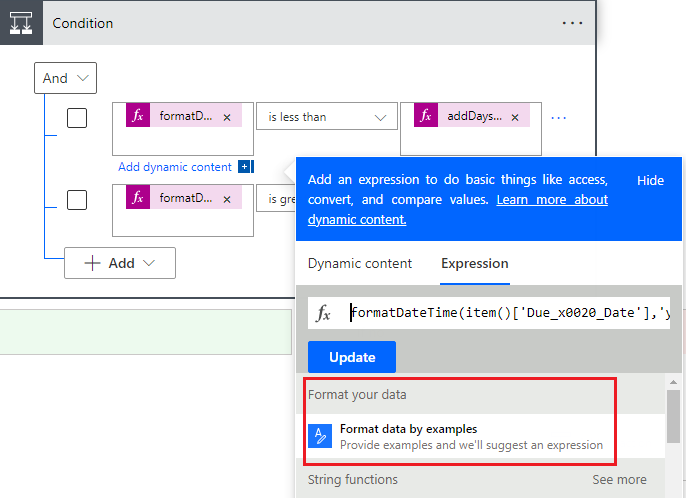Open the 'is gre' operator dropdown

pos(276,199)
